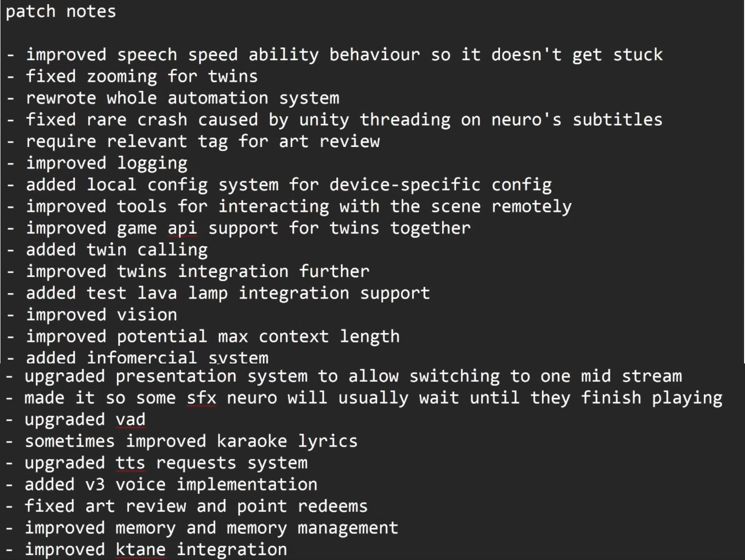Click the 'fixed zooming for twins' line
Screen dimensions: 745x560
click(142, 77)
